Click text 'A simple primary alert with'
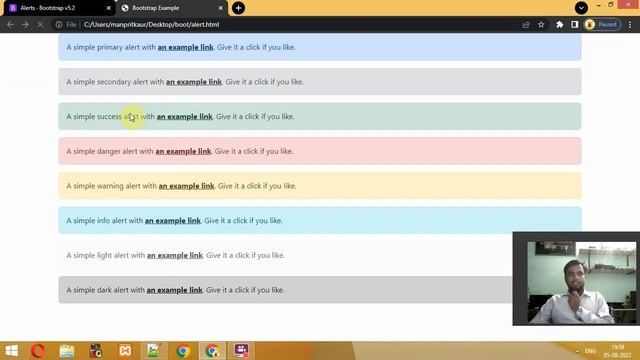 tap(111, 47)
